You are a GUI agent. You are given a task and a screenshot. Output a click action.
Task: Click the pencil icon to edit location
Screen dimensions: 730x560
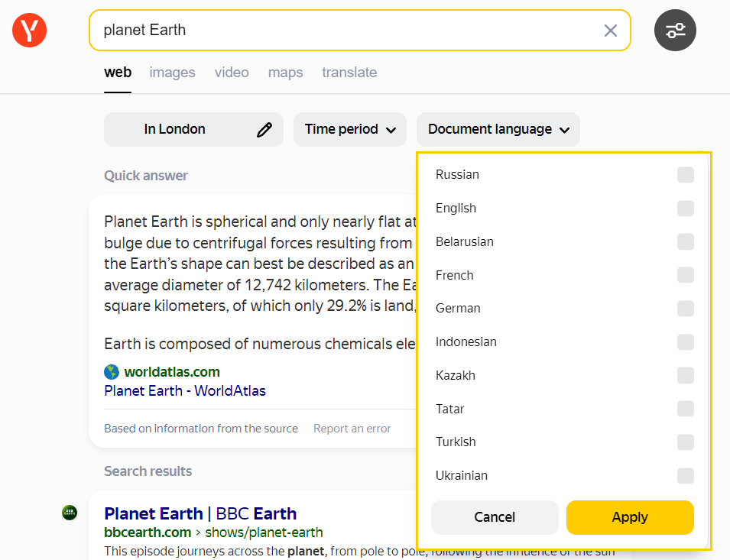tap(264, 130)
